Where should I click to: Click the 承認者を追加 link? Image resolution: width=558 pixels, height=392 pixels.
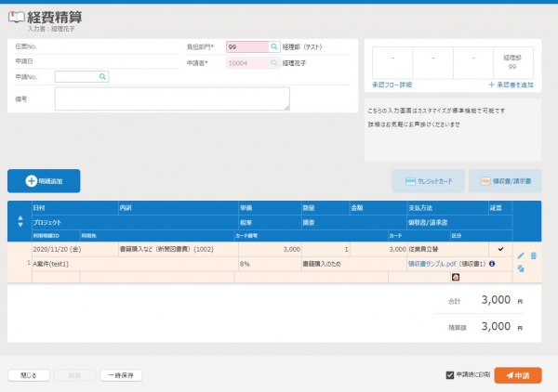pos(511,85)
